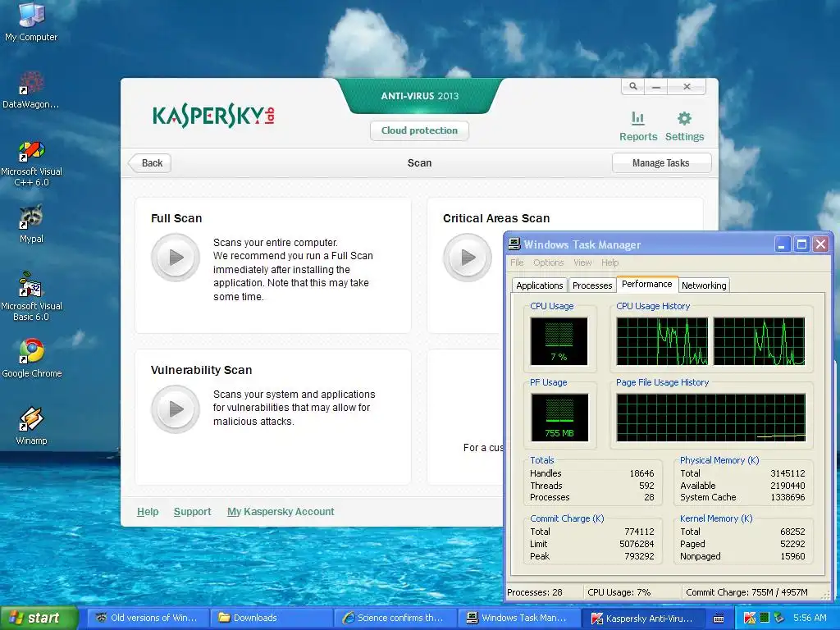Click the Cloud protection button
The width and height of the screenshot is (840, 630).
click(419, 130)
